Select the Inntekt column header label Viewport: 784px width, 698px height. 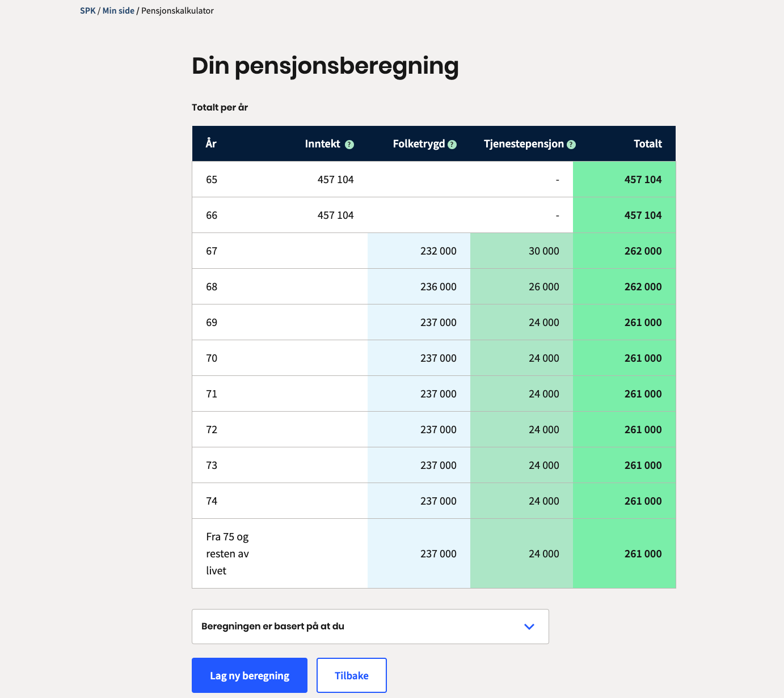(x=322, y=144)
